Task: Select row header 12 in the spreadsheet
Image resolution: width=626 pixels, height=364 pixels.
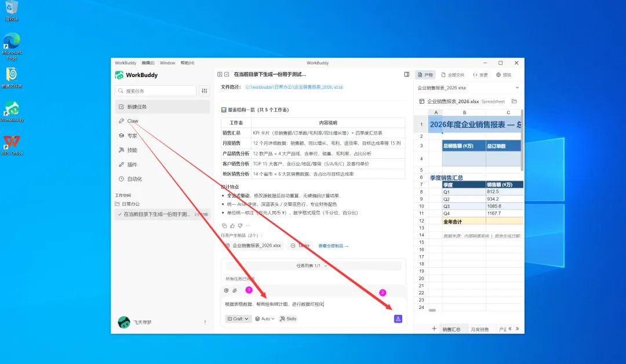Action: [x=421, y=221]
